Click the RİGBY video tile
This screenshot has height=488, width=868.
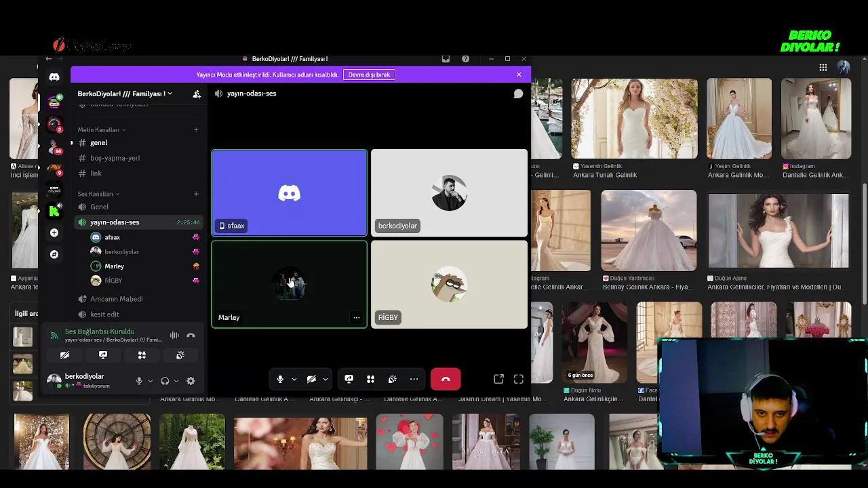(449, 285)
